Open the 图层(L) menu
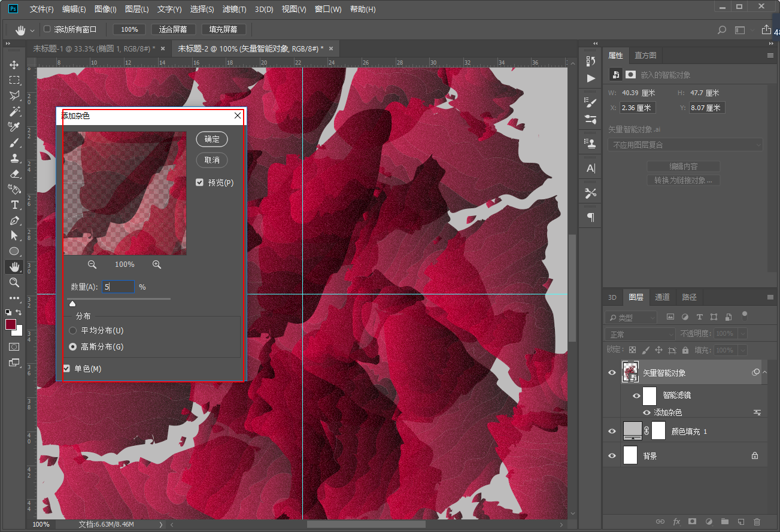 (x=137, y=9)
